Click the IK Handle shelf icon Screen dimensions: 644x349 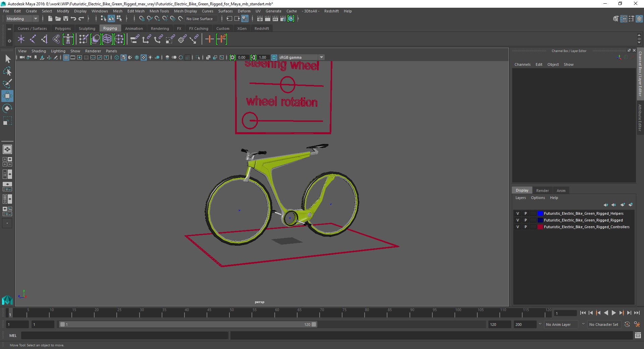point(44,39)
